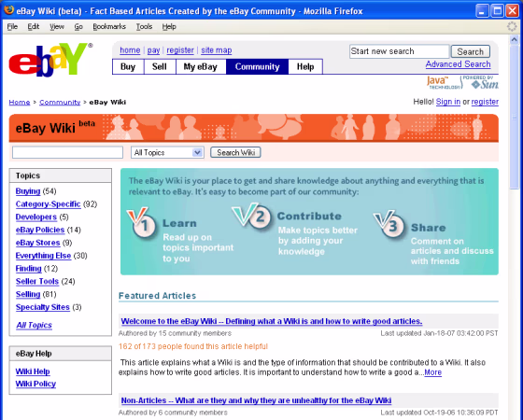The height and width of the screenshot is (420, 523).
Task: Click the Firefox icon in title bar
Action: [x=9, y=10]
